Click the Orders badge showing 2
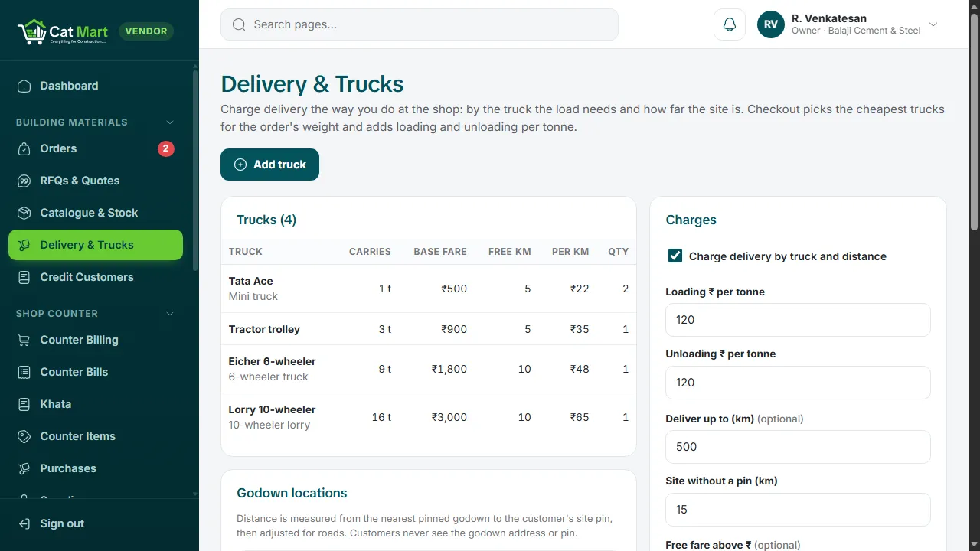Image resolution: width=980 pixels, height=551 pixels. (x=166, y=148)
